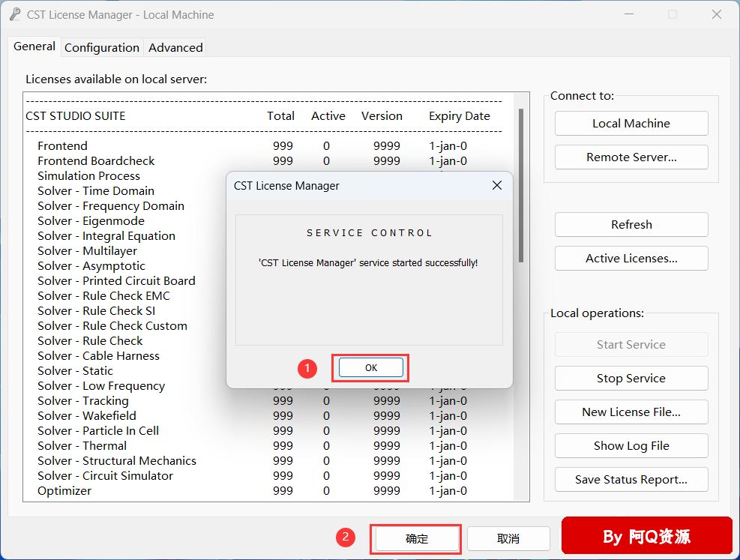This screenshot has height=560, width=740.
Task: Minimize the CST License Manager main window
Action: click(x=628, y=15)
